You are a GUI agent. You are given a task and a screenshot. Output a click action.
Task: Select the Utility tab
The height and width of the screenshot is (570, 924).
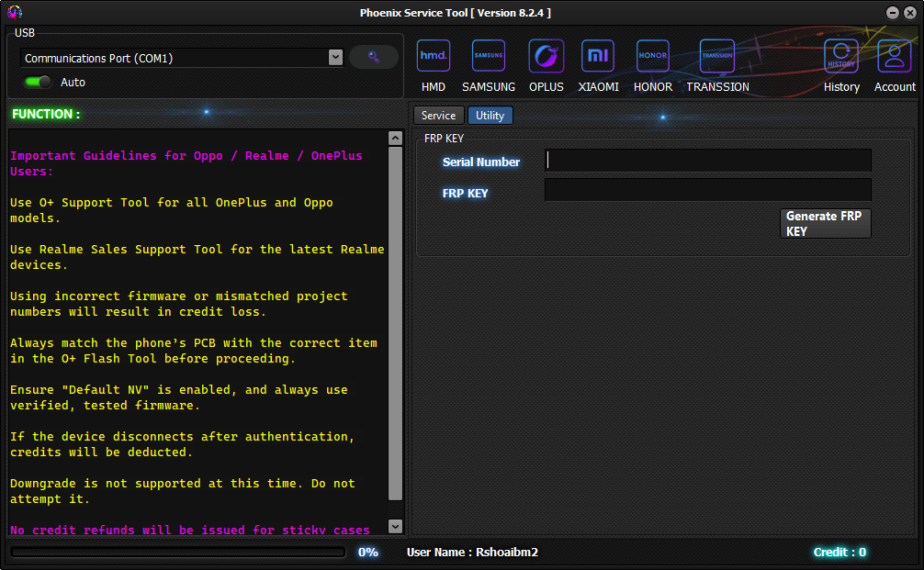click(x=490, y=115)
